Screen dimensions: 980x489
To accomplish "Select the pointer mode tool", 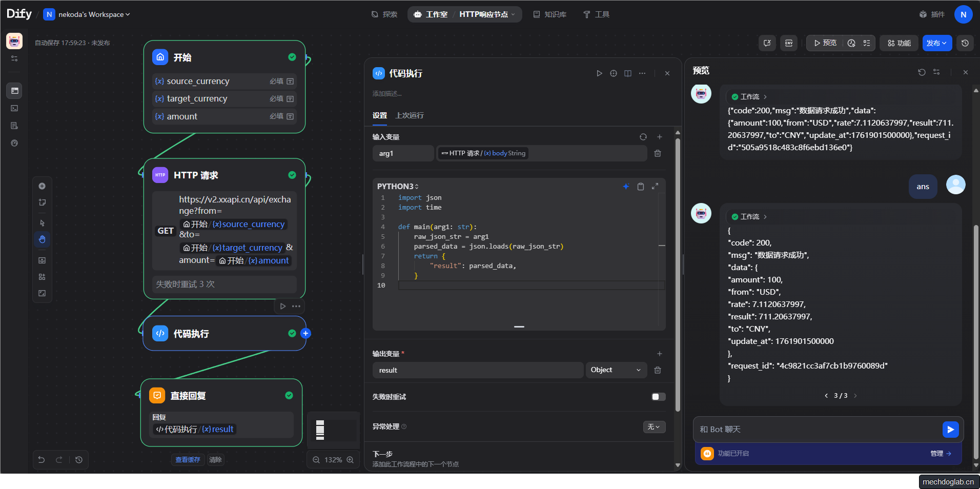I will coord(42,223).
